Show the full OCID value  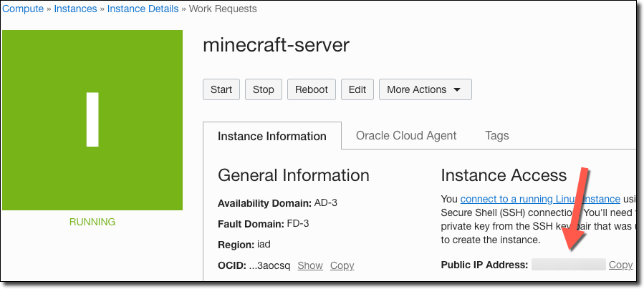pyautogui.click(x=310, y=265)
